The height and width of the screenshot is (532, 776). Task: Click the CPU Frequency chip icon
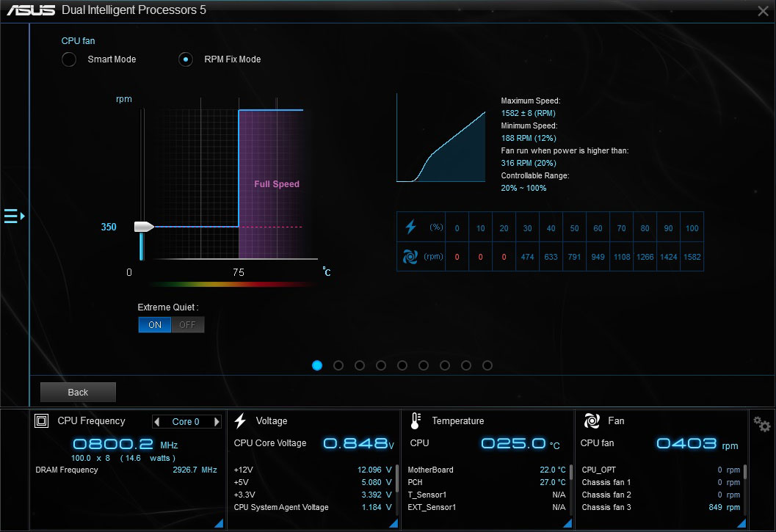(x=42, y=420)
